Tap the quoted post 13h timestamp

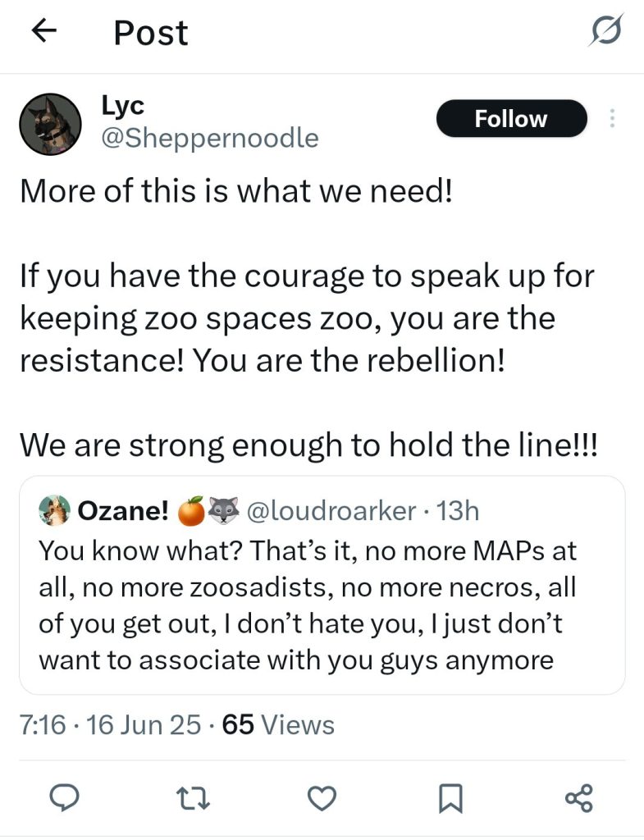tap(458, 510)
